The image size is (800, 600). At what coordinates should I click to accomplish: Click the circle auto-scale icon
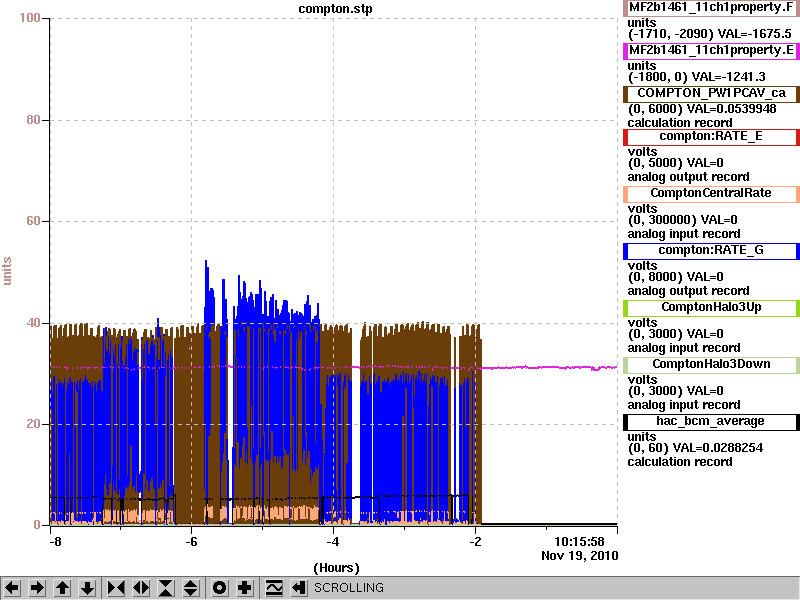(x=219, y=588)
